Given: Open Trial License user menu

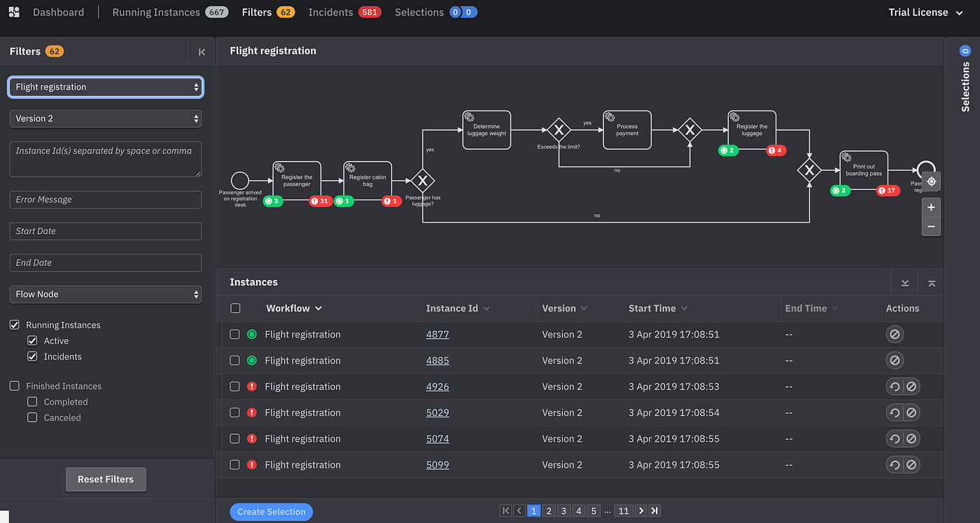Looking at the screenshot, I should 925,13.
